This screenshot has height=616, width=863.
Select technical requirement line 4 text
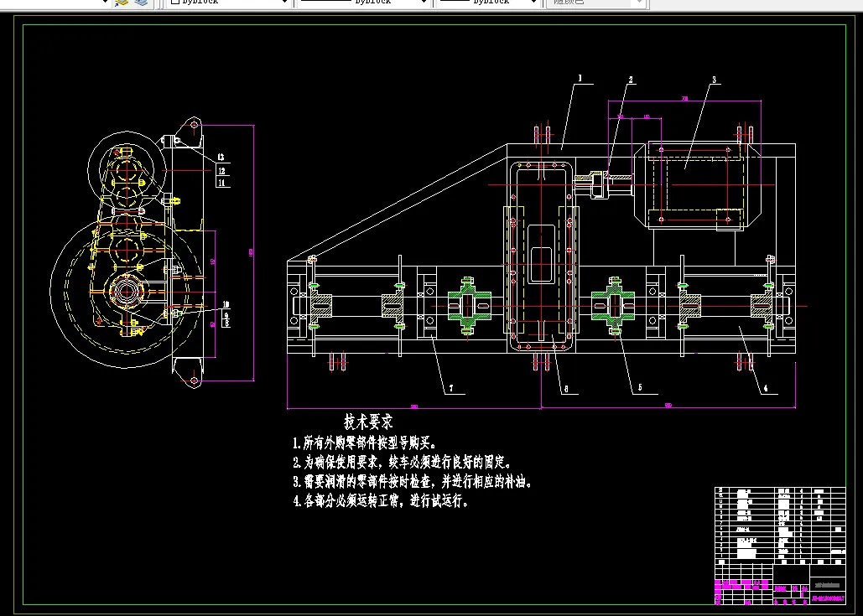(379, 502)
